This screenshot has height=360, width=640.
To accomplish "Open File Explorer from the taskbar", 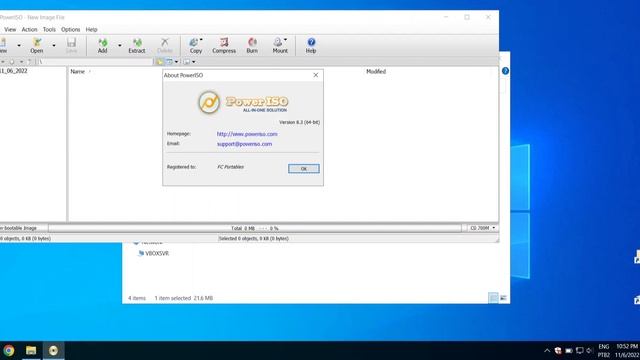I will [x=31, y=351].
